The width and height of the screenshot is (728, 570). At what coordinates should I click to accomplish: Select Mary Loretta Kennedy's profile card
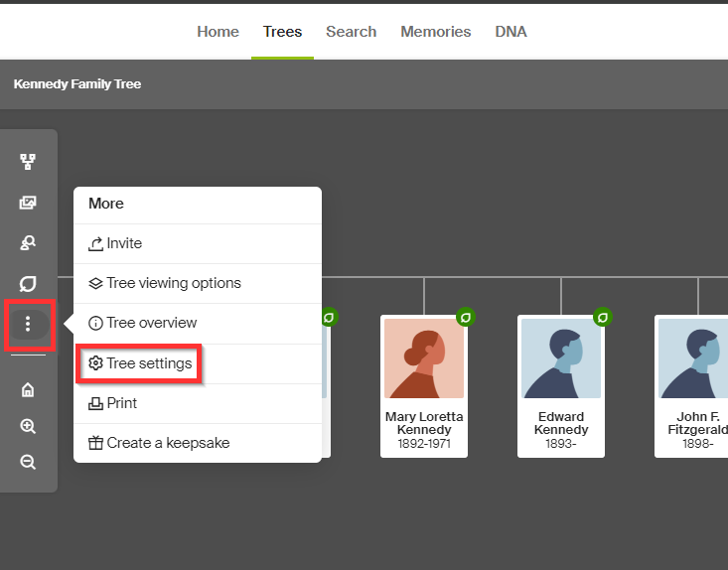coord(424,385)
